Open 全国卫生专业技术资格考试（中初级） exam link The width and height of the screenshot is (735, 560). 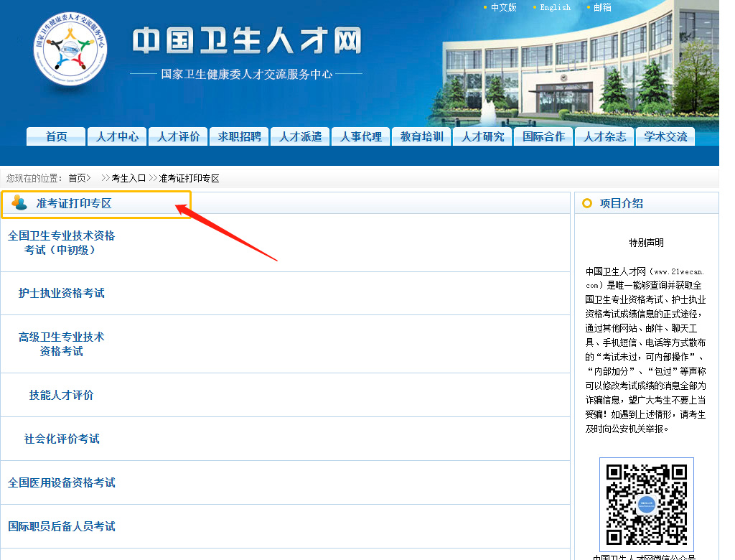(x=61, y=243)
